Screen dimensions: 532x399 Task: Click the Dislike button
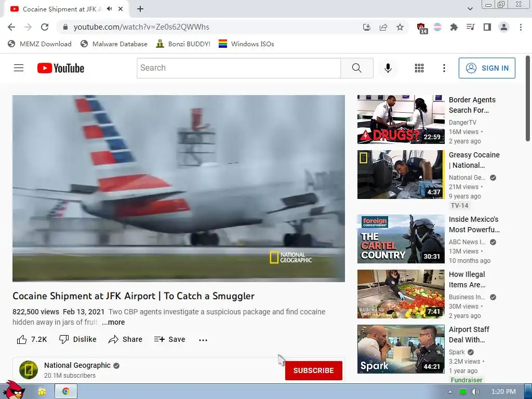click(78, 339)
